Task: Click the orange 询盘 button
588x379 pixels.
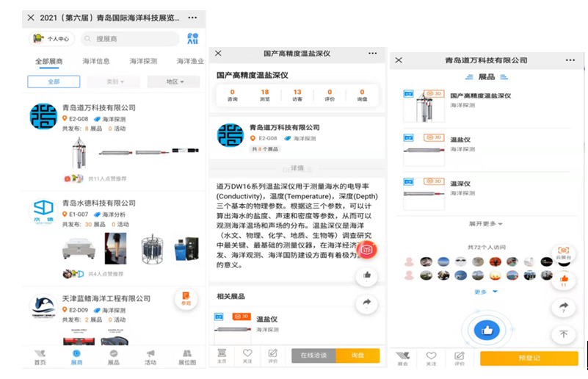Action: click(357, 355)
